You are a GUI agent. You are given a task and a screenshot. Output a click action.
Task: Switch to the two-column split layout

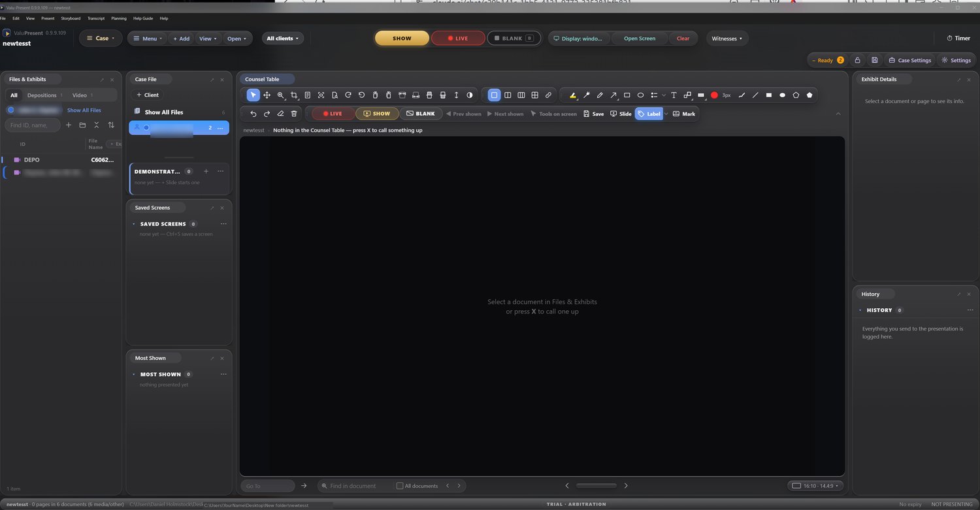508,95
